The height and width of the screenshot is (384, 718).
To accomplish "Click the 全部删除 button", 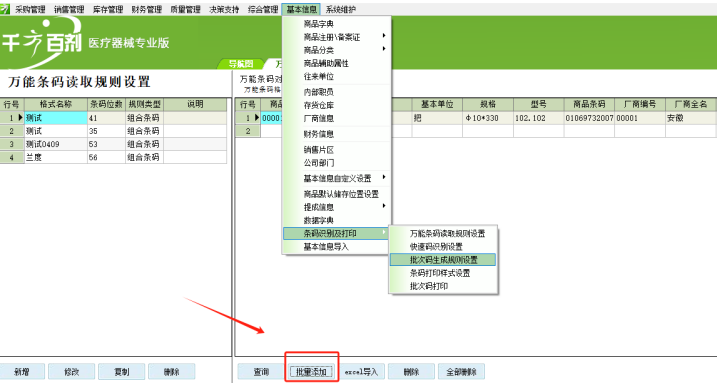I will click(462, 372).
